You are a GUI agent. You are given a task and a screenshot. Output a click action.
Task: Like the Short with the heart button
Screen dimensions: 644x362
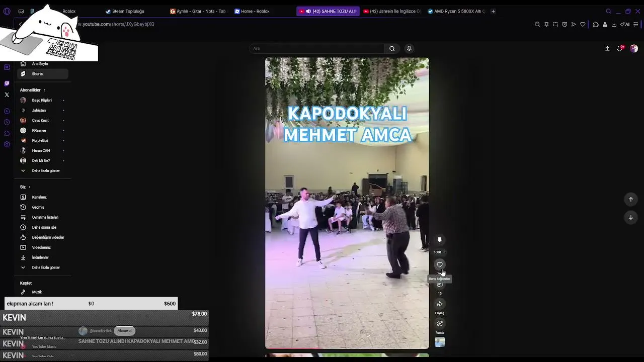(x=440, y=264)
